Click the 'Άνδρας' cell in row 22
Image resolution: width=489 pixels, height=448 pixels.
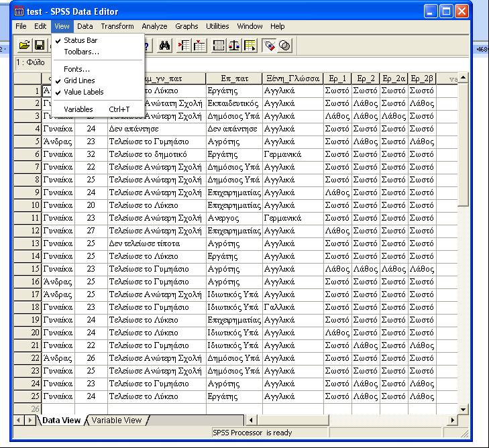[x=58, y=358]
